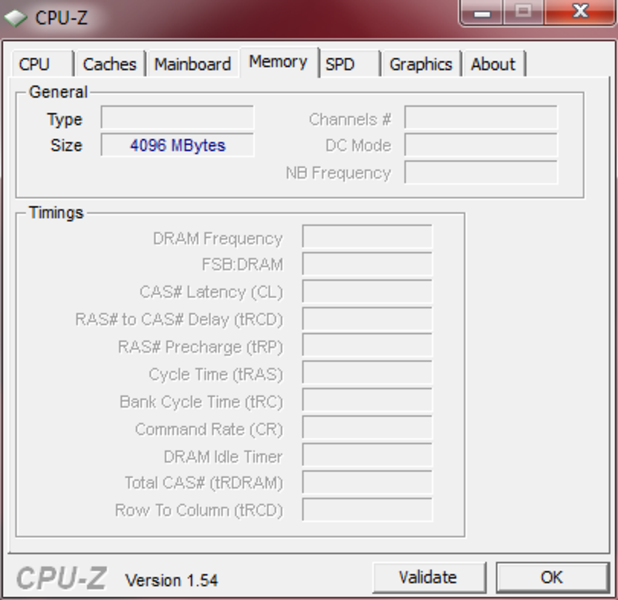Select the Mainboard tab

click(x=193, y=64)
